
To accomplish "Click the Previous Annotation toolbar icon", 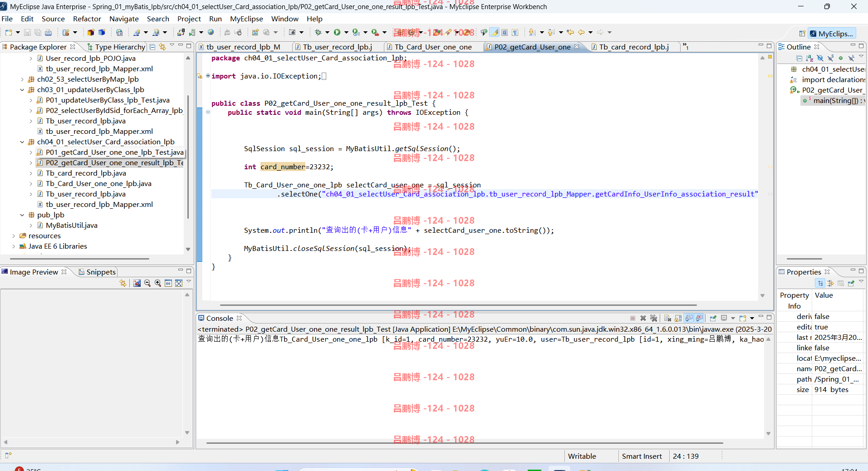I will 551,33.
